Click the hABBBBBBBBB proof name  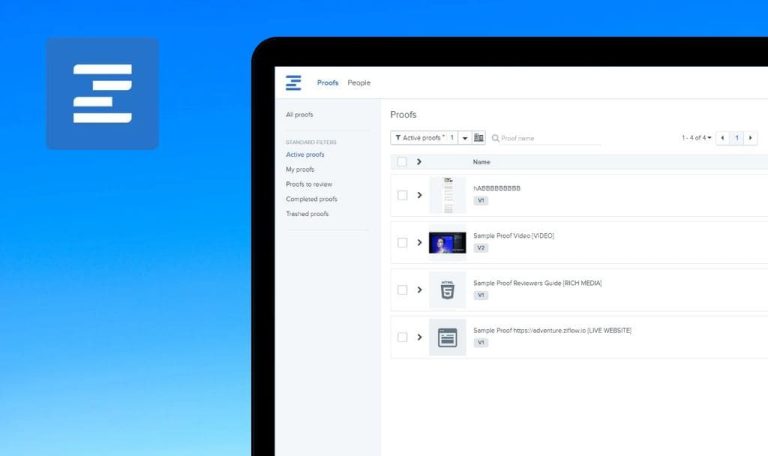pos(497,188)
